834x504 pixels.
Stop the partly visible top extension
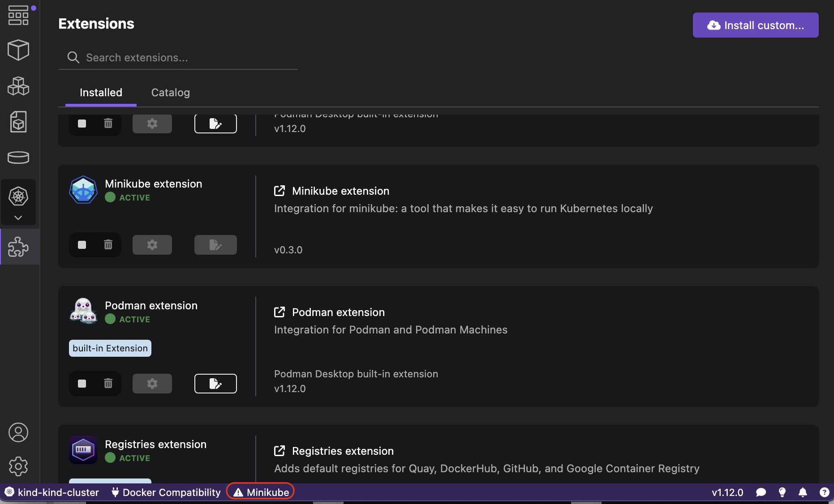pyautogui.click(x=82, y=124)
